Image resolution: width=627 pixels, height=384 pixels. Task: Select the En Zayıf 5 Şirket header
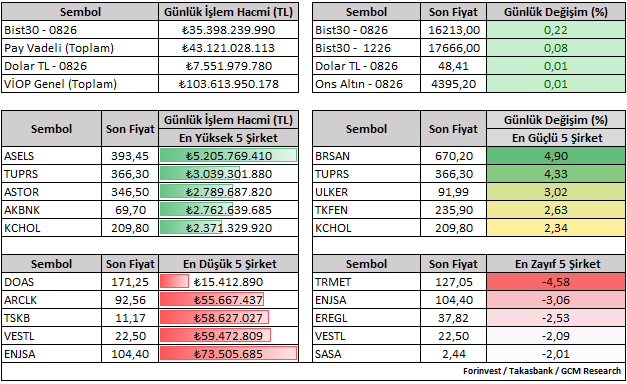pyautogui.click(x=556, y=264)
